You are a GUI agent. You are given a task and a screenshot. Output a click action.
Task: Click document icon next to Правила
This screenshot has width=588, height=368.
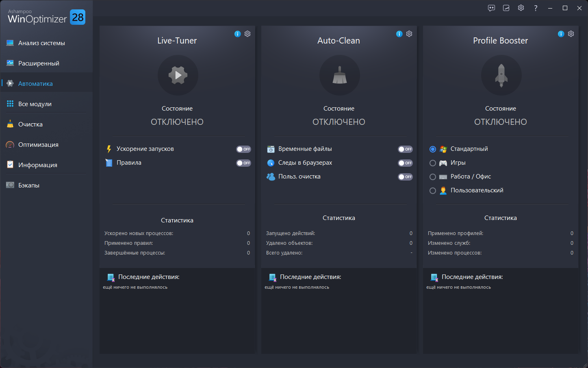(x=109, y=163)
